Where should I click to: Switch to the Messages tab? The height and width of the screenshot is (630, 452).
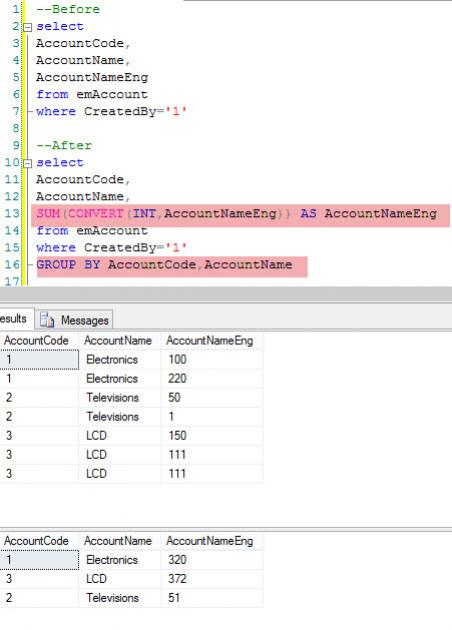(76, 320)
